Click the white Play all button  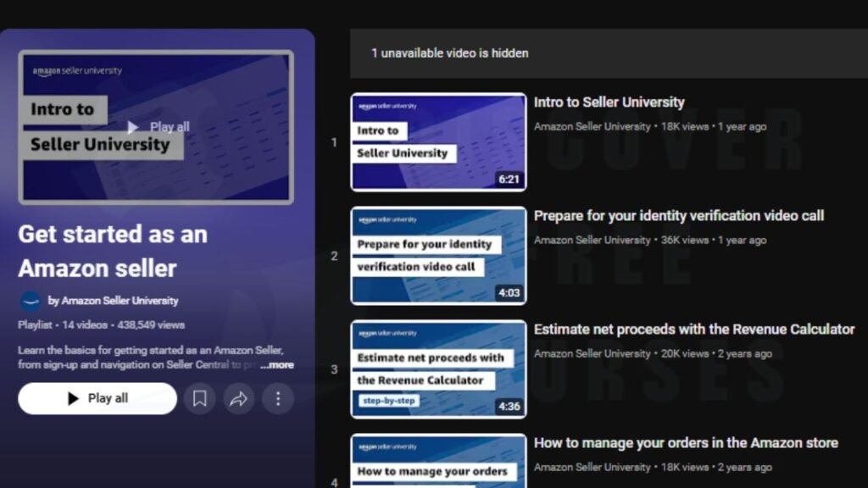[x=97, y=398]
